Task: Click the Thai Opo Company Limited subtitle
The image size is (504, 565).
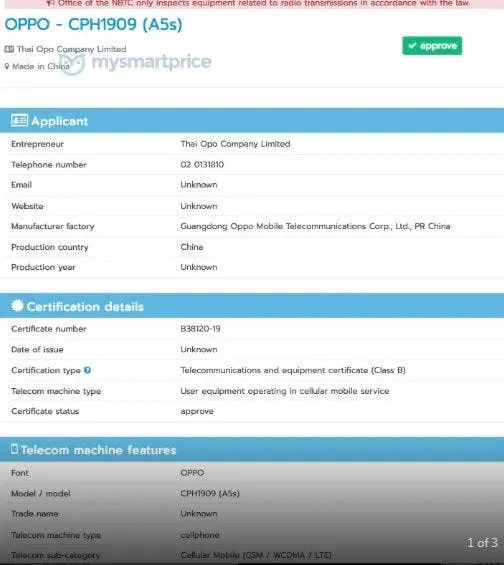Action: tap(71, 49)
